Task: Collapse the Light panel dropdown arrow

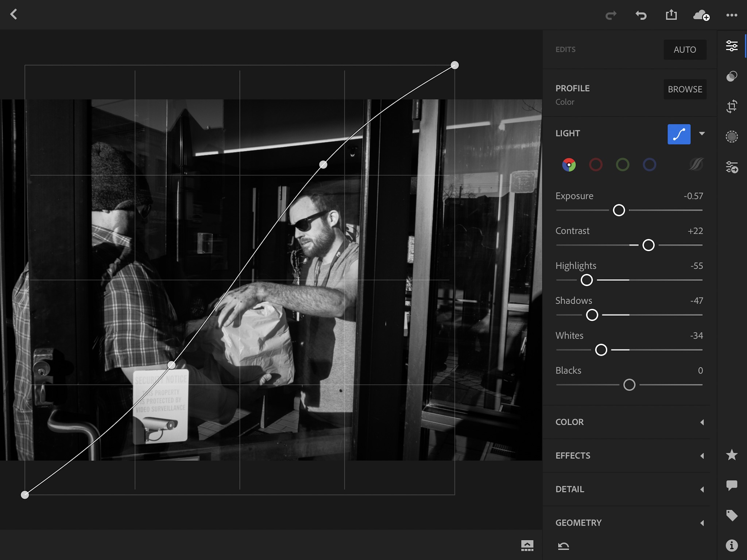Action: pyautogui.click(x=702, y=133)
